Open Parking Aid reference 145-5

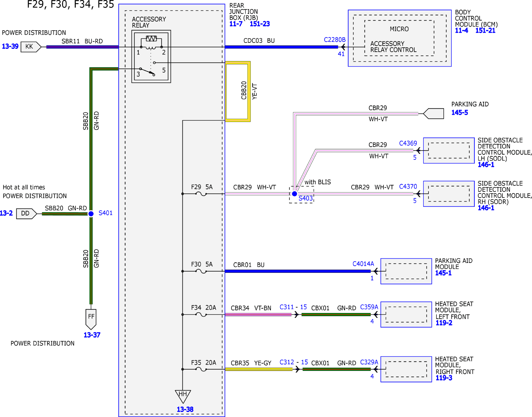tap(460, 113)
